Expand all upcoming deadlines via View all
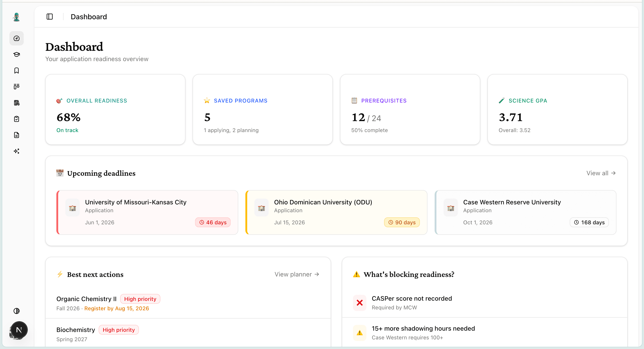This screenshot has width=644, height=349. 601,173
